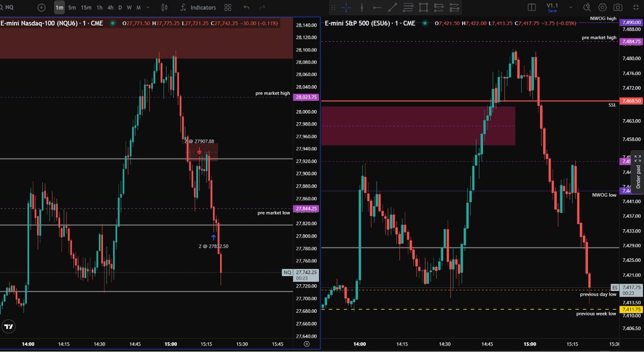This screenshot has height=352, width=644.
Task: Select the previous week low label
Action: 596,313
